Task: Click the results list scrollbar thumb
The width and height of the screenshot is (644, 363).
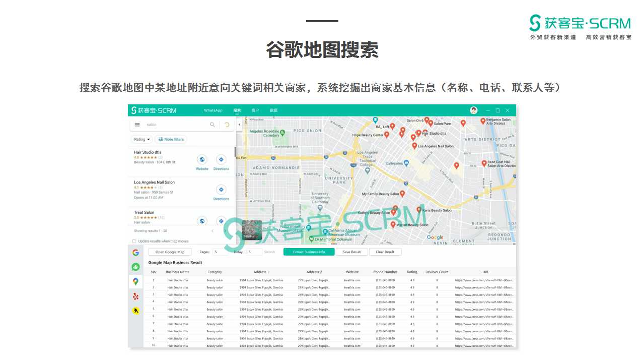Action: point(235,152)
